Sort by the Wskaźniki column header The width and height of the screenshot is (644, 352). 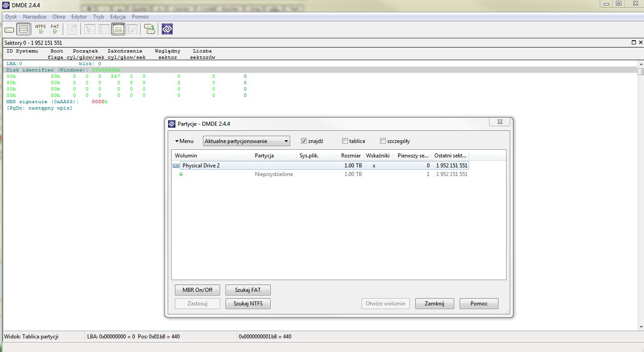pos(378,156)
